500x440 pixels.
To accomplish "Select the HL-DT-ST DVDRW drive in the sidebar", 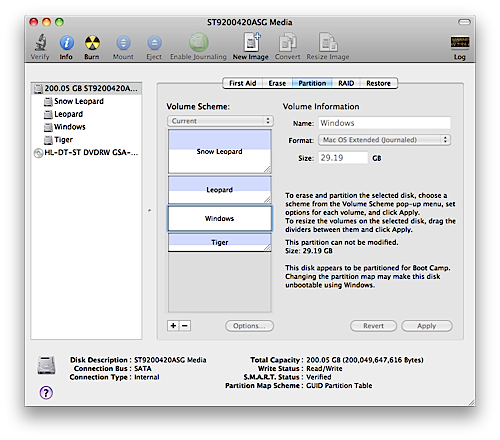I will [x=86, y=152].
